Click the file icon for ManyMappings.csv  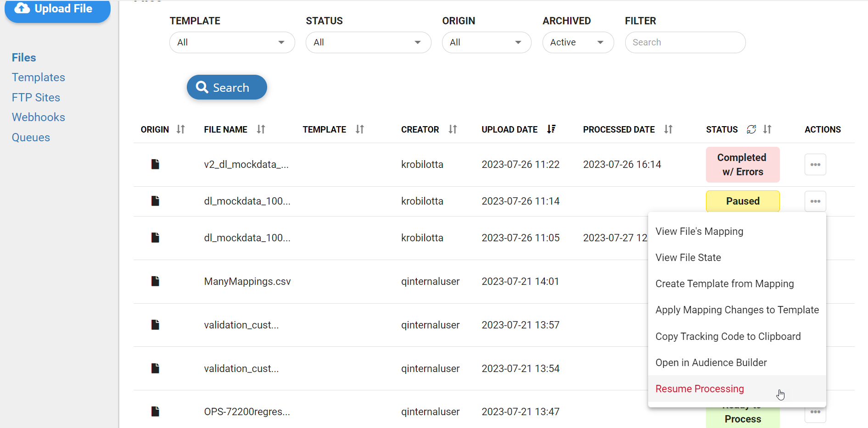tap(155, 281)
